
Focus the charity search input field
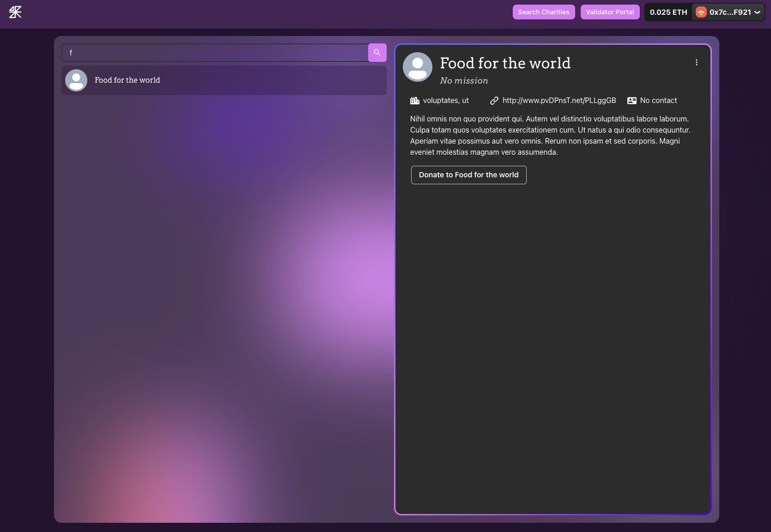click(215, 53)
